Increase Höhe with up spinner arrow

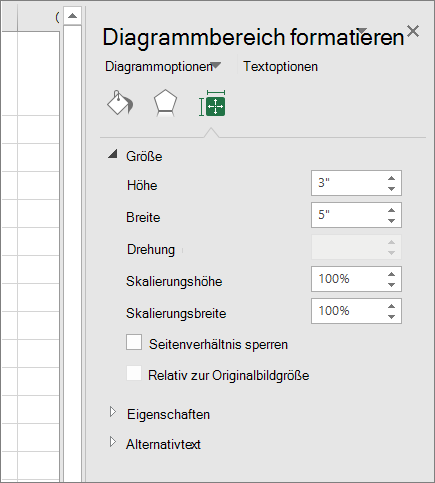point(392,178)
